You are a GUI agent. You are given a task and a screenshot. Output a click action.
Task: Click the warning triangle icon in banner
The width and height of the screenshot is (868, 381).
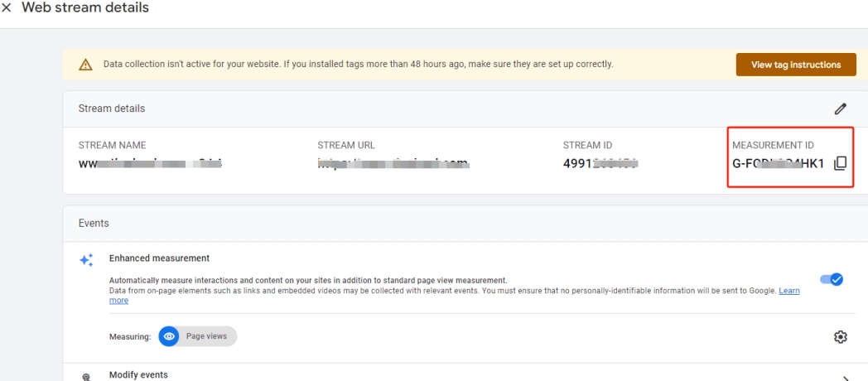tap(85, 65)
